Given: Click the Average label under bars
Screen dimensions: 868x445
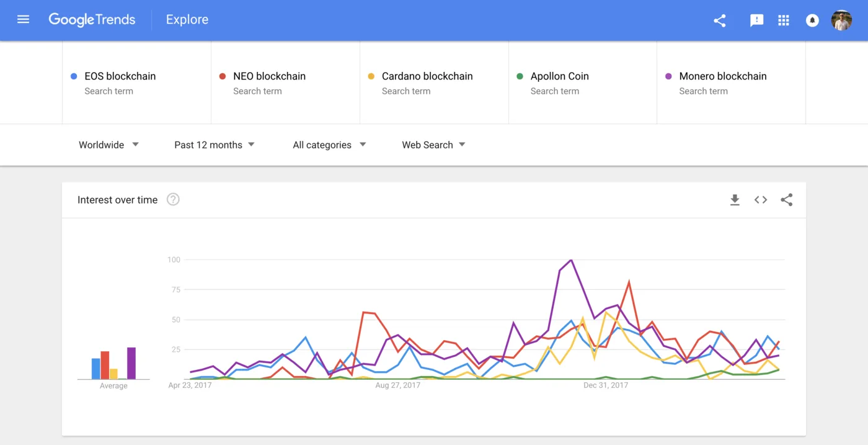Looking at the screenshot, I should coord(113,386).
